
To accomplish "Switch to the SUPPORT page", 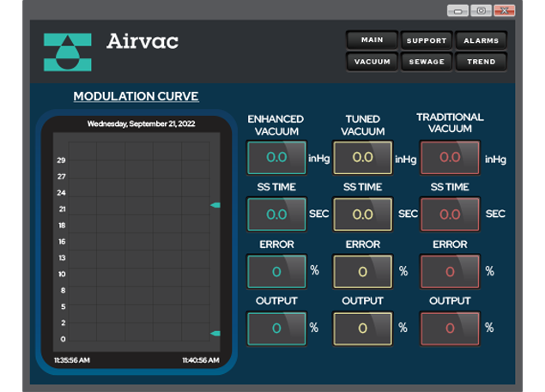I will [426, 40].
